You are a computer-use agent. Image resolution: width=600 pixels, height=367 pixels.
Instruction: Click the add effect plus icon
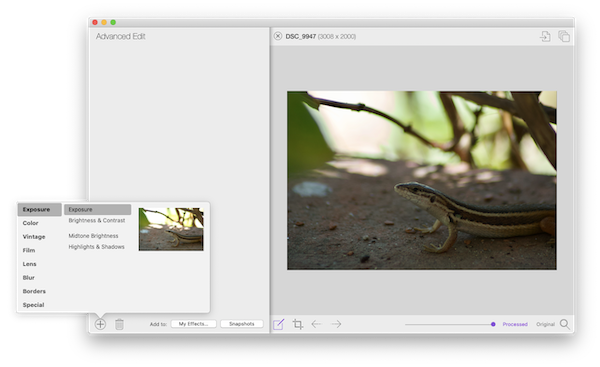point(100,324)
